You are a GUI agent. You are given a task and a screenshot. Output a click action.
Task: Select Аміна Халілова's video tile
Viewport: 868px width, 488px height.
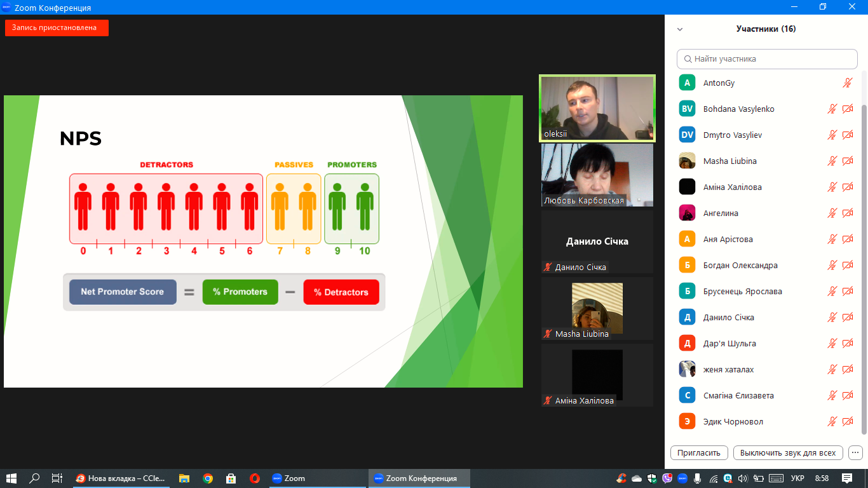597,375
